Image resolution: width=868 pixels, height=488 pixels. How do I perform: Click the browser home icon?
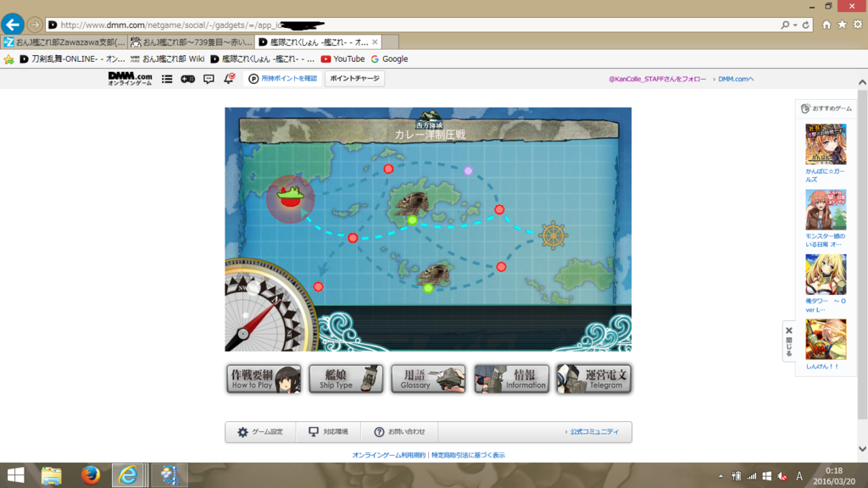coord(826,25)
